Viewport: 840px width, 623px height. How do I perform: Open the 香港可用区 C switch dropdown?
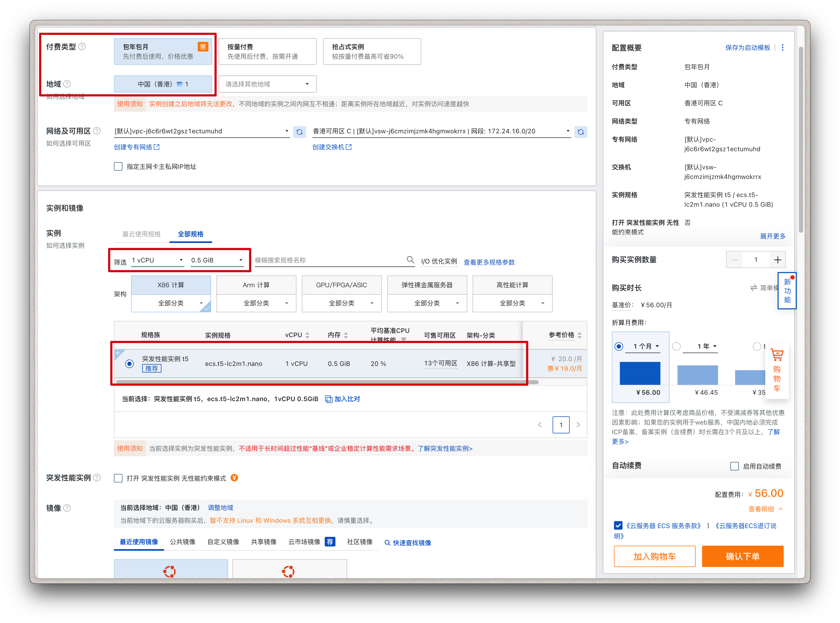pos(442,131)
